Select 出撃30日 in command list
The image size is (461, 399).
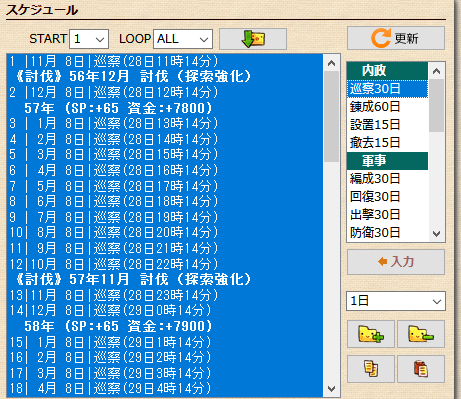point(387,215)
